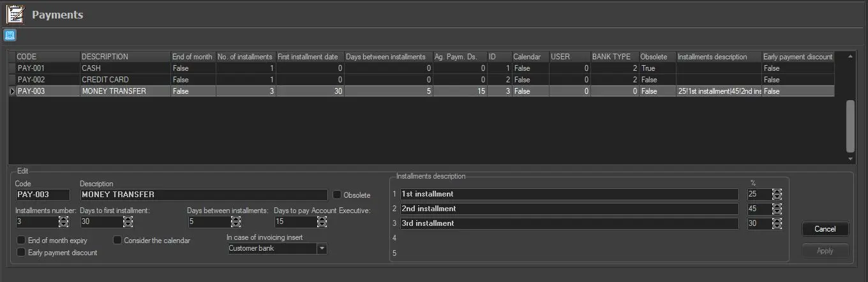Toggle the Obsolete checkbox
The width and height of the screenshot is (868, 282).
pyautogui.click(x=337, y=195)
